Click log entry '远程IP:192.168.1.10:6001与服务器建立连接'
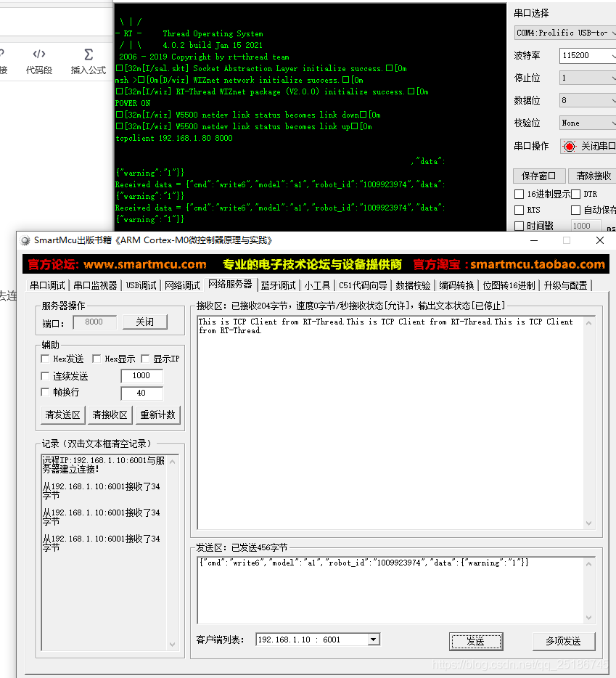 click(104, 465)
